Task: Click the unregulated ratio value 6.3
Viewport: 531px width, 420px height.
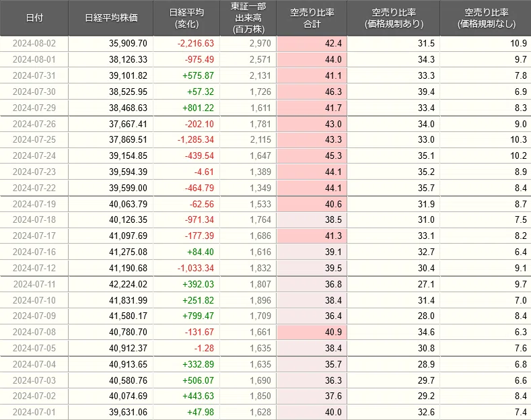Action: pos(521,332)
